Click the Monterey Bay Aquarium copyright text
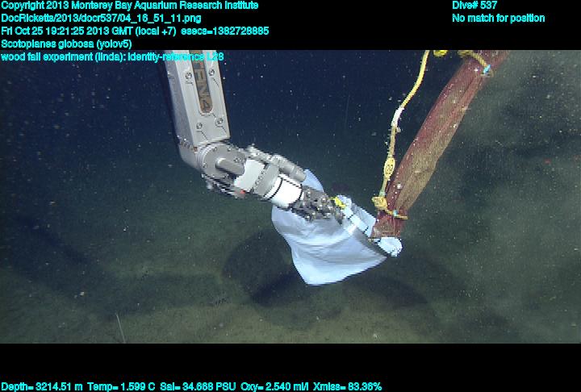This screenshot has width=581, height=392. pyautogui.click(x=129, y=6)
